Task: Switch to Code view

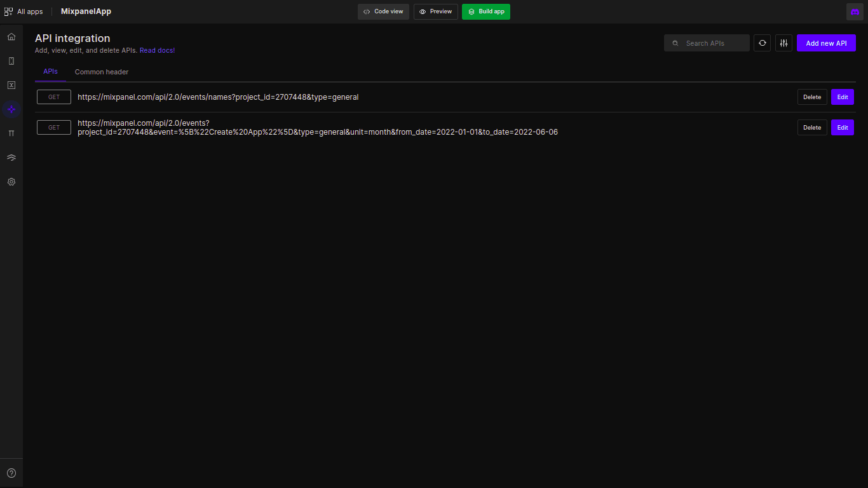Action: [383, 11]
